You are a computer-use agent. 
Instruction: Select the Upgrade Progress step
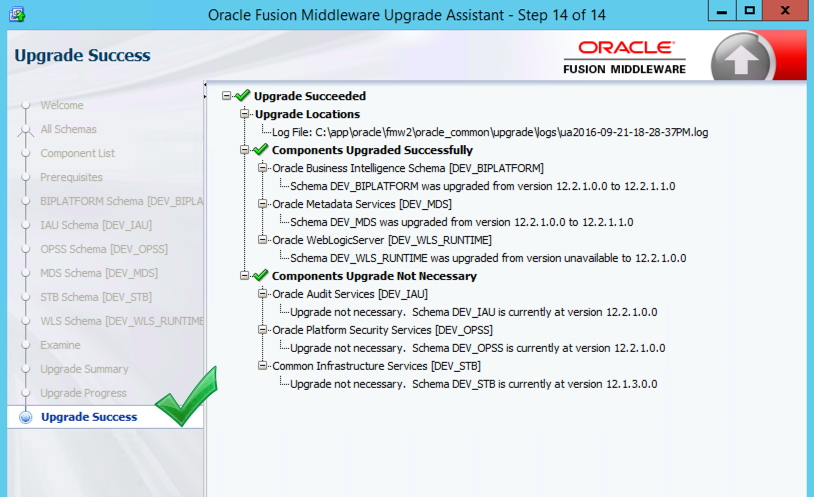(x=83, y=393)
